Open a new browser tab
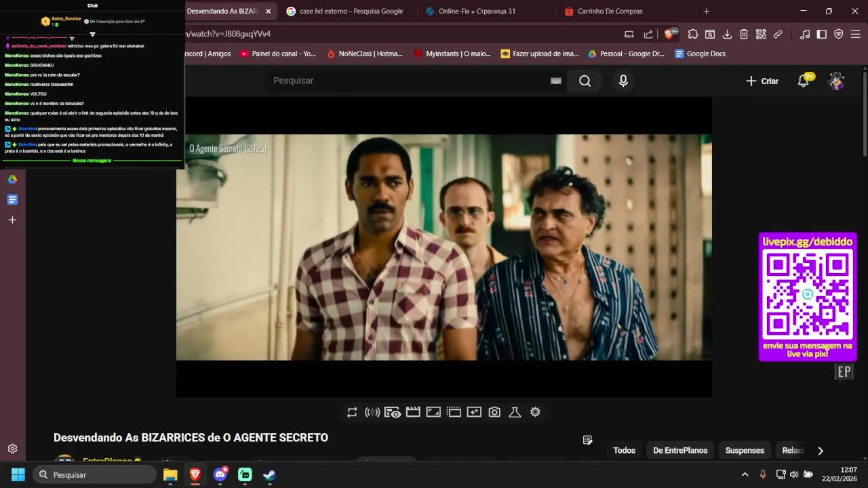Viewport: 868px width, 488px height. click(706, 12)
